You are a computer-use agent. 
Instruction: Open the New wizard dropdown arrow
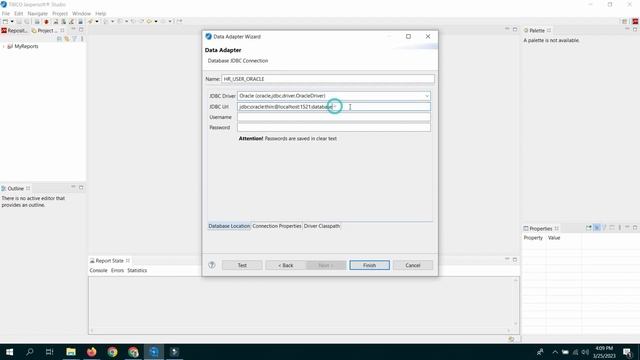(x=12, y=21)
